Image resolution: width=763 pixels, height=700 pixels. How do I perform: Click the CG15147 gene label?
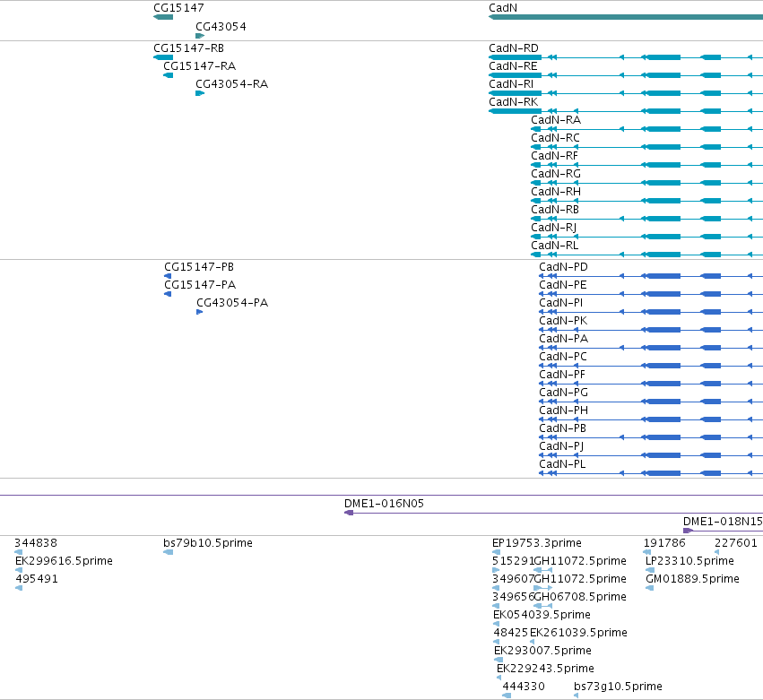tap(178, 8)
